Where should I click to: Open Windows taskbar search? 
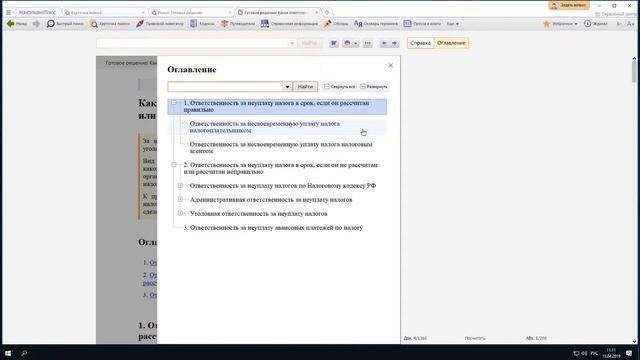point(24,353)
